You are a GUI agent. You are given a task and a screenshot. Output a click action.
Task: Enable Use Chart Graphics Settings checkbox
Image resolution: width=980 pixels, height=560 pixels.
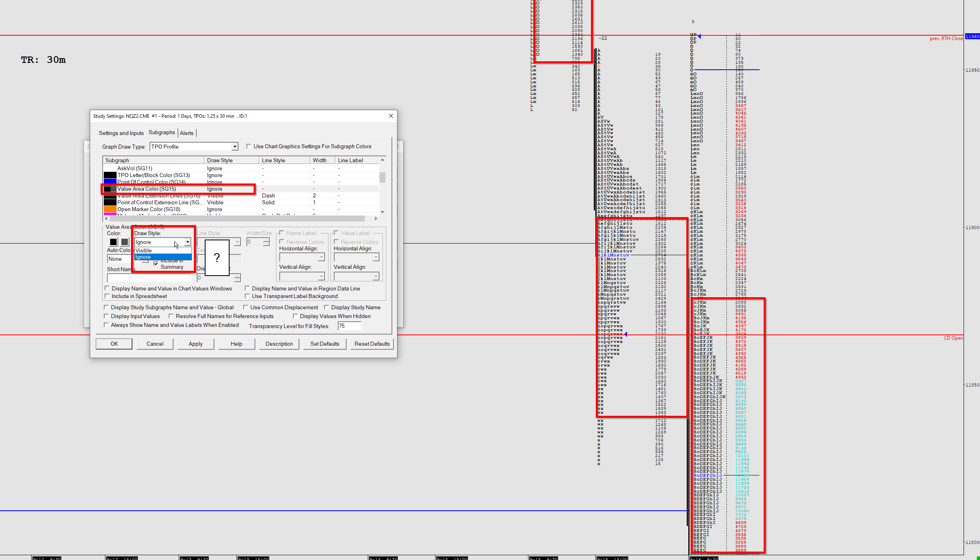(249, 146)
